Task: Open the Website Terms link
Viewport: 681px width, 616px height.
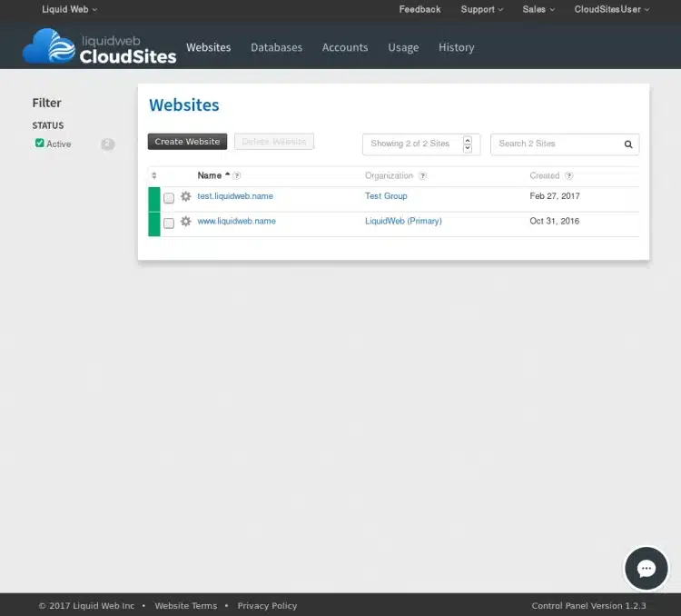Action: tap(186, 606)
